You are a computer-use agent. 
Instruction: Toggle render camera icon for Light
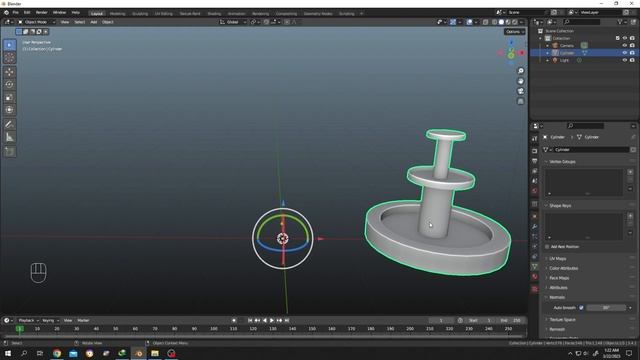(x=632, y=60)
